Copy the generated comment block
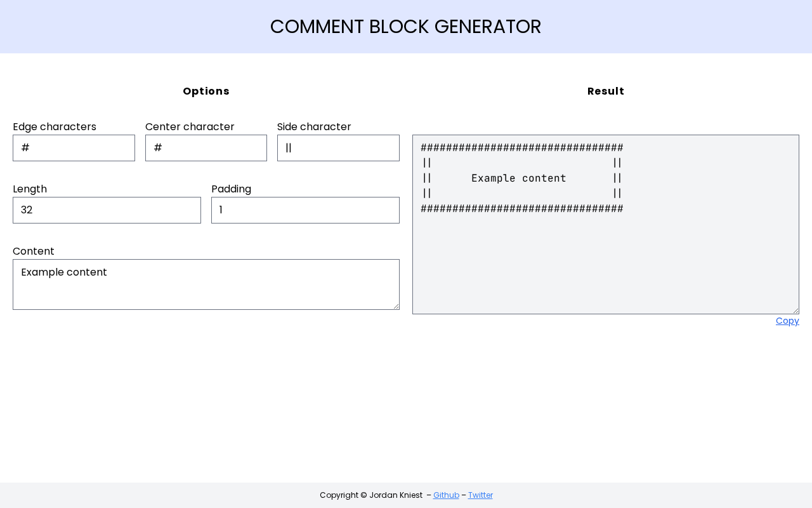 [787, 321]
